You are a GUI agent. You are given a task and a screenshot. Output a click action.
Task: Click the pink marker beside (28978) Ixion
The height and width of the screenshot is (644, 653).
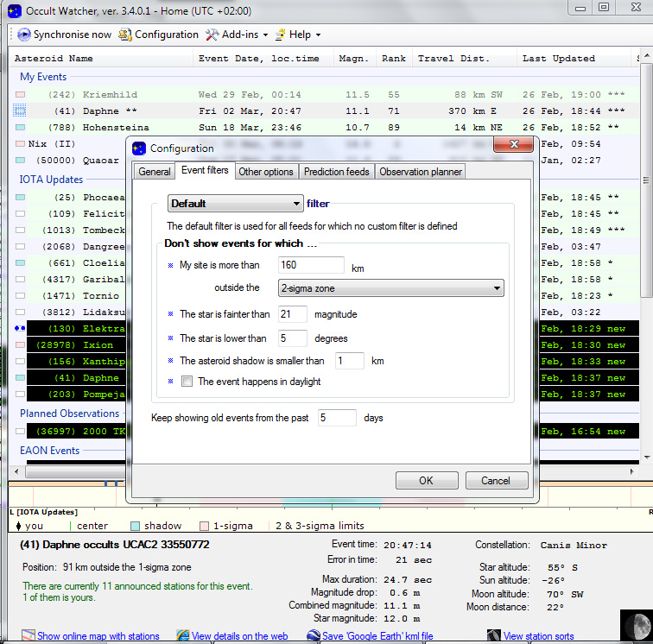[20, 344]
